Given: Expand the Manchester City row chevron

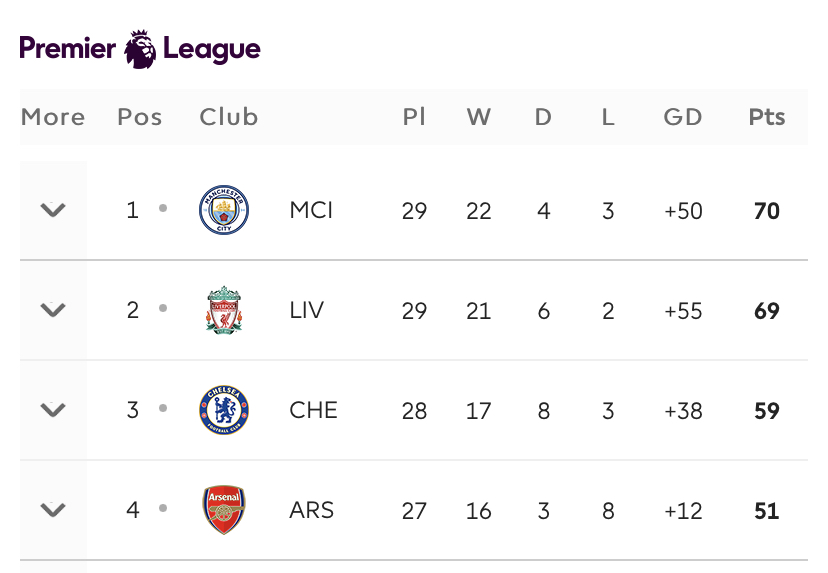Looking at the screenshot, I should pyautogui.click(x=53, y=210).
